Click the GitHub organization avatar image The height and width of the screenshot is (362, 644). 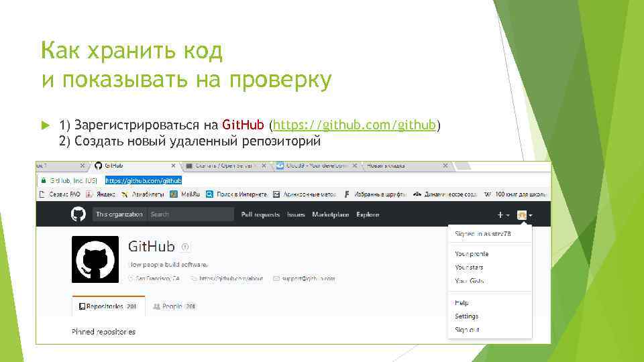pos(95,259)
